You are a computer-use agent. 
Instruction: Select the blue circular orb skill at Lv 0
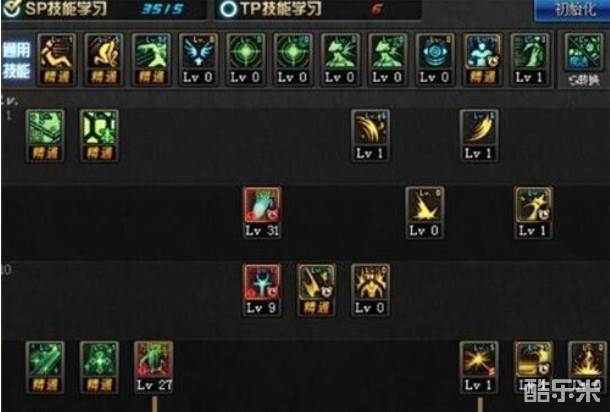(435, 59)
